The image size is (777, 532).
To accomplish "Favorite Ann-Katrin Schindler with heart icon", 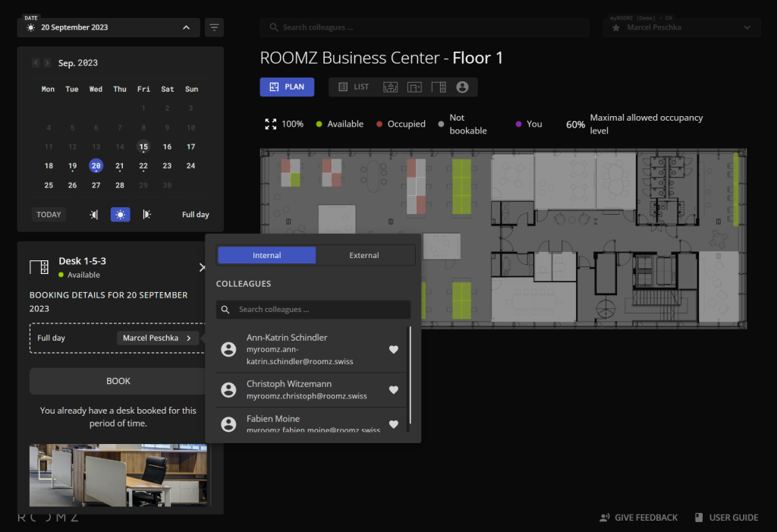I will [393, 349].
